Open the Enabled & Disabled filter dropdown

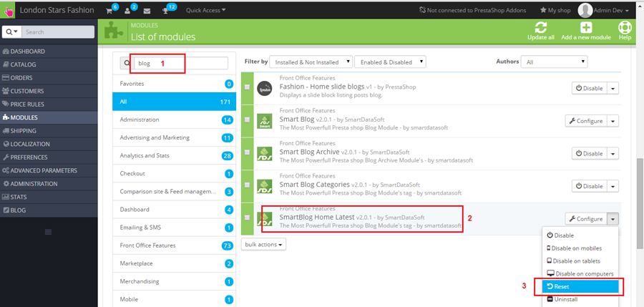390,62
